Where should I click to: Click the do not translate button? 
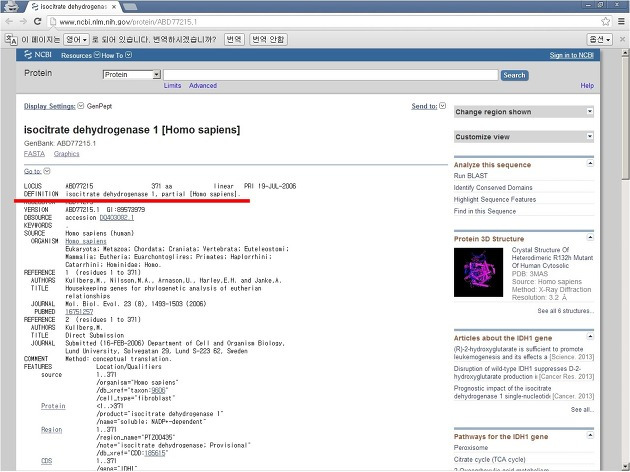(x=268, y=39)
